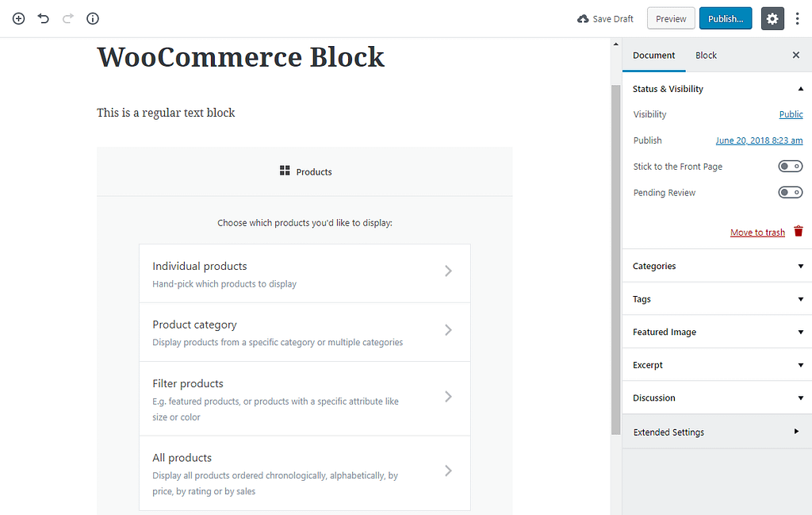This screenshot has height=515, width=812.
Task: Click the scrollbar up arrow
Action: (615, 44)
